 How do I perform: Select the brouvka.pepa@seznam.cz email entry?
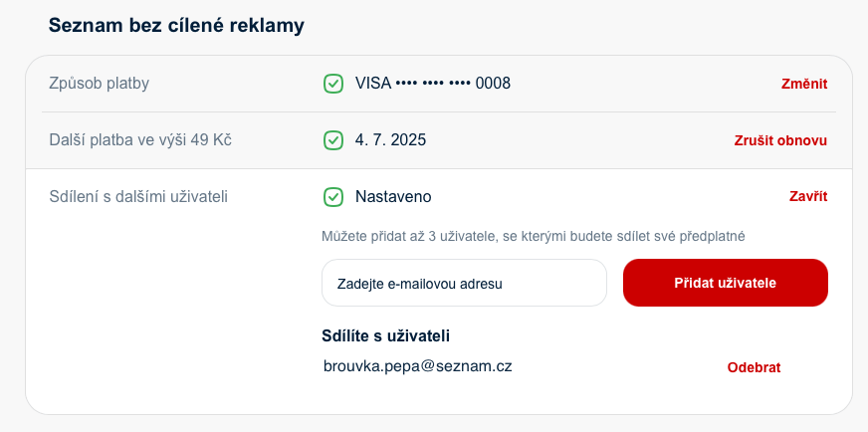(x=418, y=366)
